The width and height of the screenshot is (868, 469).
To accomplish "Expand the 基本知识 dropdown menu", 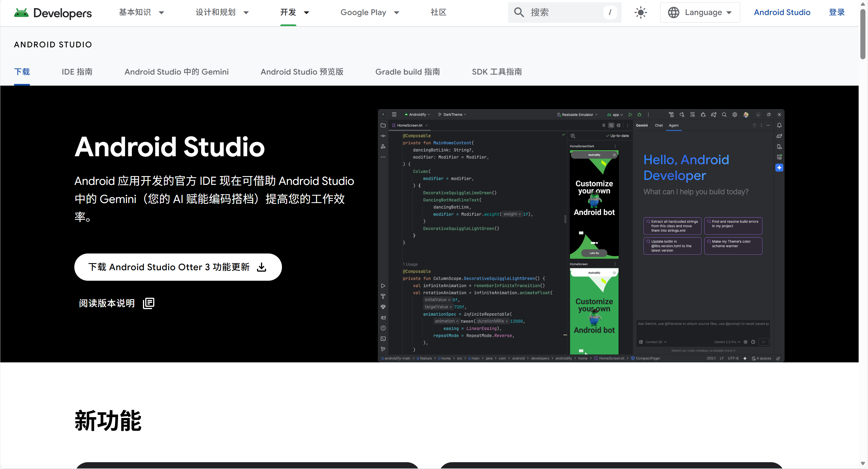I will point(161,13).
